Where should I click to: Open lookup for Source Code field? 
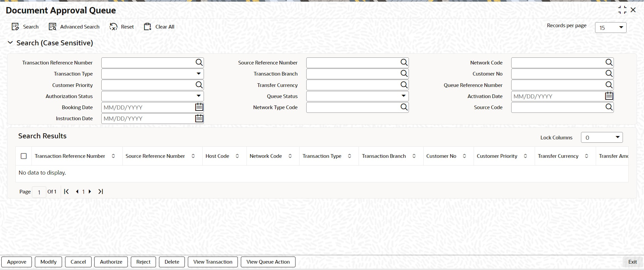[609, 107]
